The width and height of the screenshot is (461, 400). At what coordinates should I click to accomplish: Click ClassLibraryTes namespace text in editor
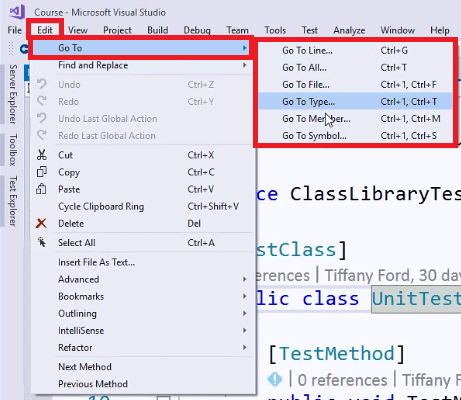375,194
